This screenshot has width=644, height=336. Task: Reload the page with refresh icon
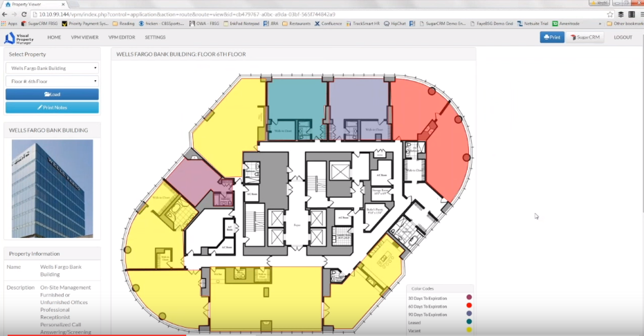tap(24, 15)
